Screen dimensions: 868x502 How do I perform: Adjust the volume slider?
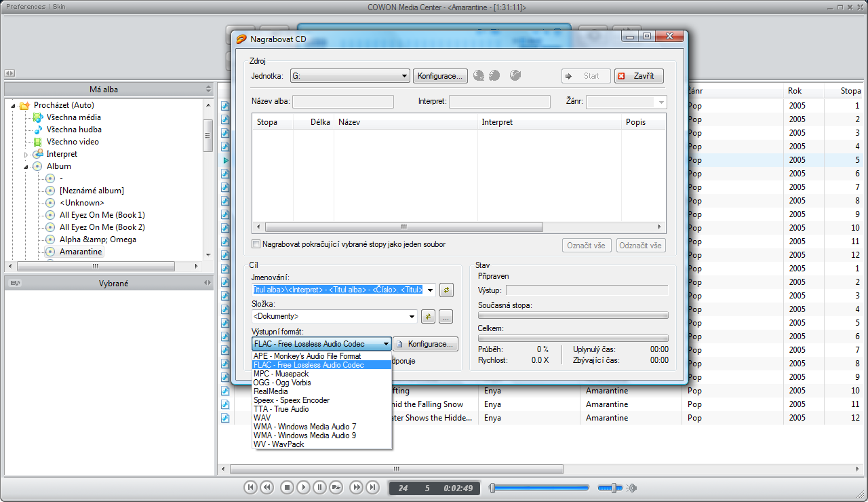coord(610,487)
